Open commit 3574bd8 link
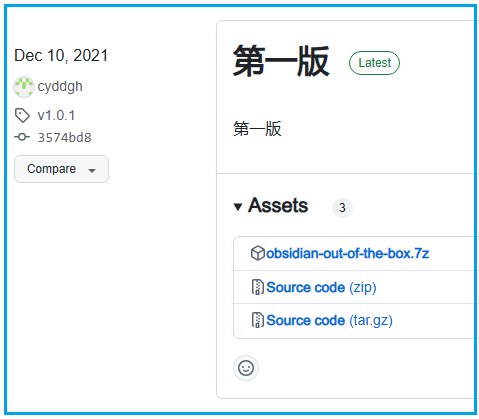This screenshot has height=419, width=479. pos(64,137)
